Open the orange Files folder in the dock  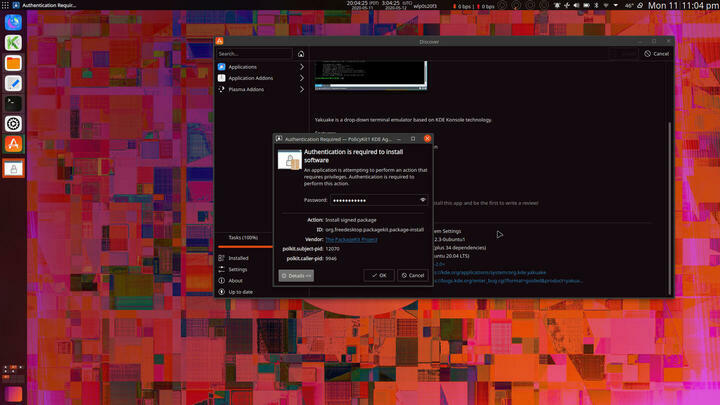tap(13, 63)
